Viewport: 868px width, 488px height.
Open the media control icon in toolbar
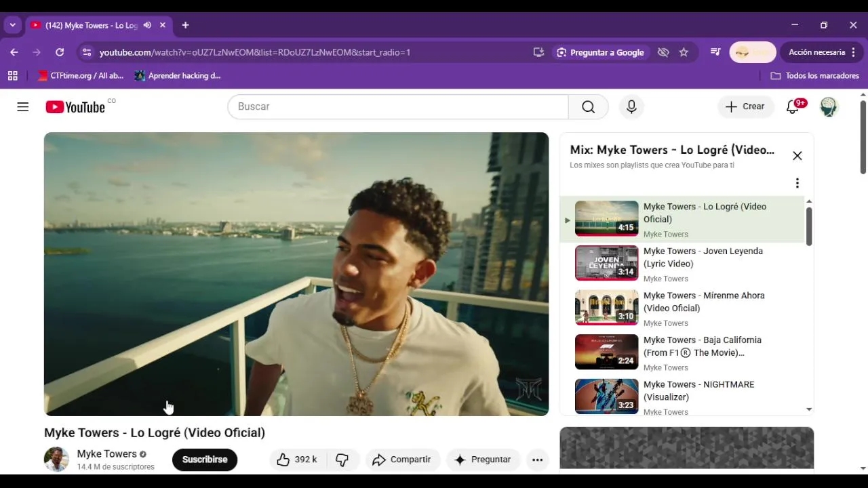pos(715,52)
